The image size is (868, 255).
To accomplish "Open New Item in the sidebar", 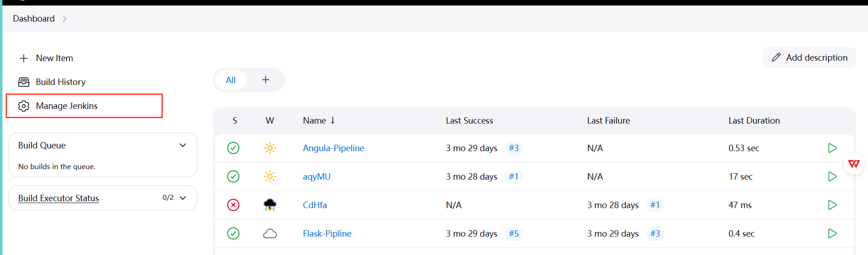I will pyautogui.click(x=55, y=58).
